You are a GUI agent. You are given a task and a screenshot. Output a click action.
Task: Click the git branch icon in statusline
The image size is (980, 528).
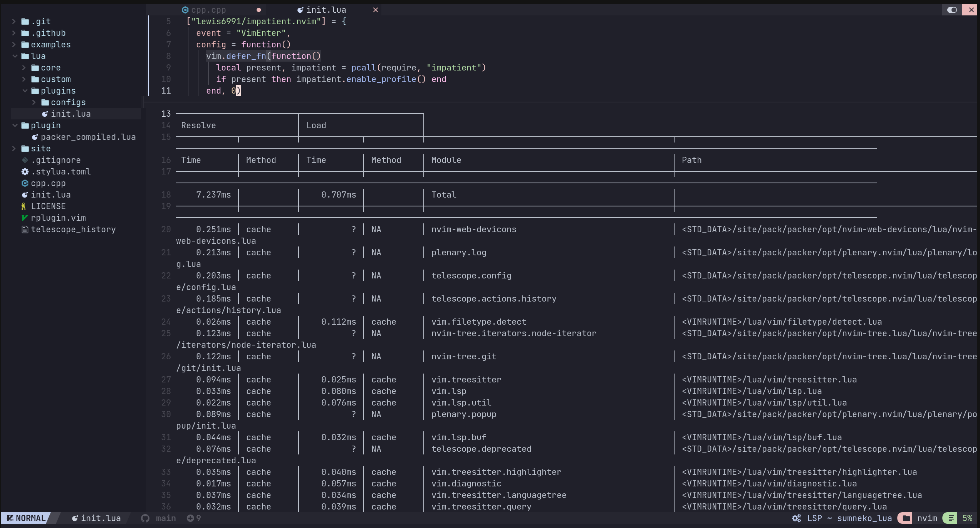145,518
